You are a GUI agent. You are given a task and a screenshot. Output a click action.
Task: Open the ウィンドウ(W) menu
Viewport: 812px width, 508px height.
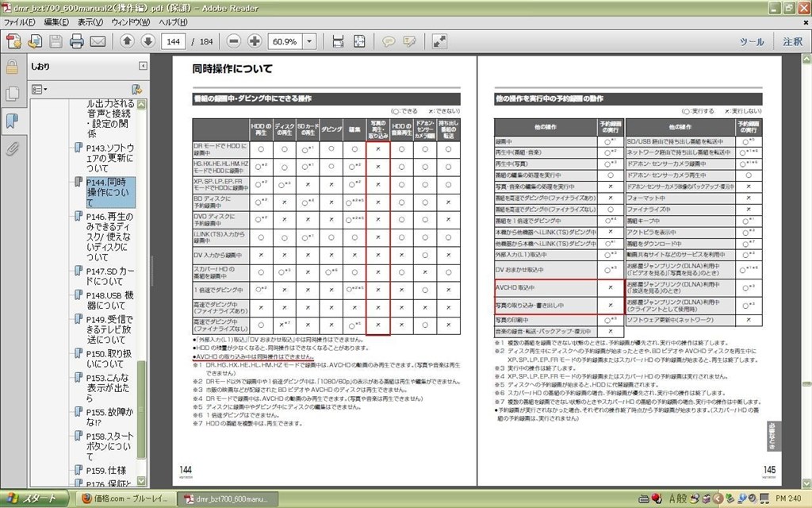(131, 22)
